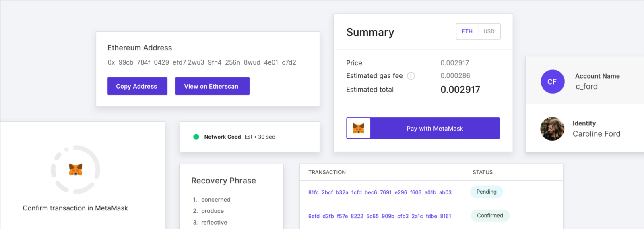Click the green network status dot
Image resolution: width=644 pixels, height=229 pixels.
[x=196, y=137]
